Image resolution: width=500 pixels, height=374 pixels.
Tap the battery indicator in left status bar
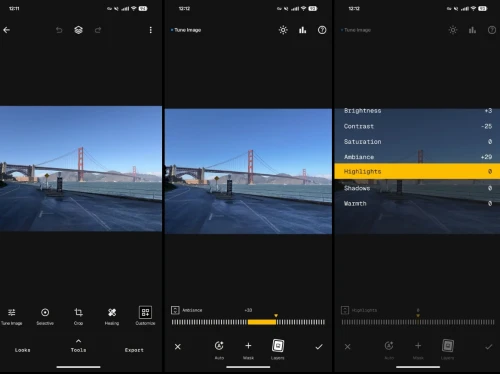[143, 9]
